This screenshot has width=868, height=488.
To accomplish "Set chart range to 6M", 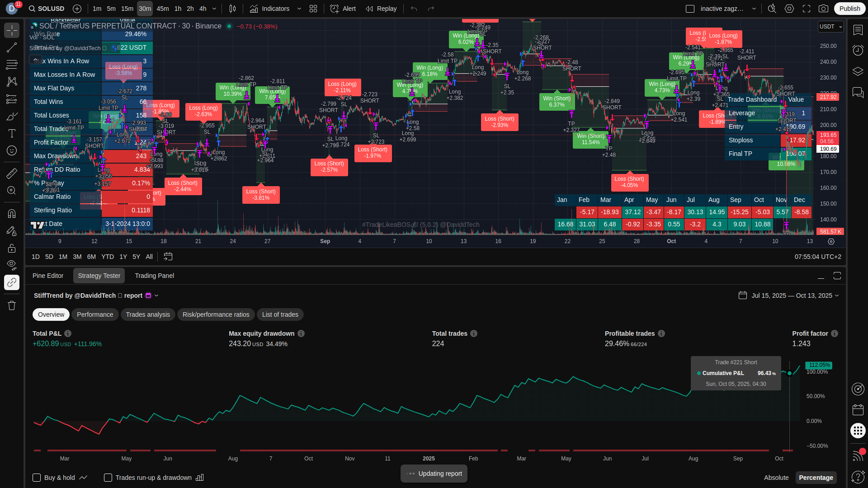I will (x=91, y=257).
